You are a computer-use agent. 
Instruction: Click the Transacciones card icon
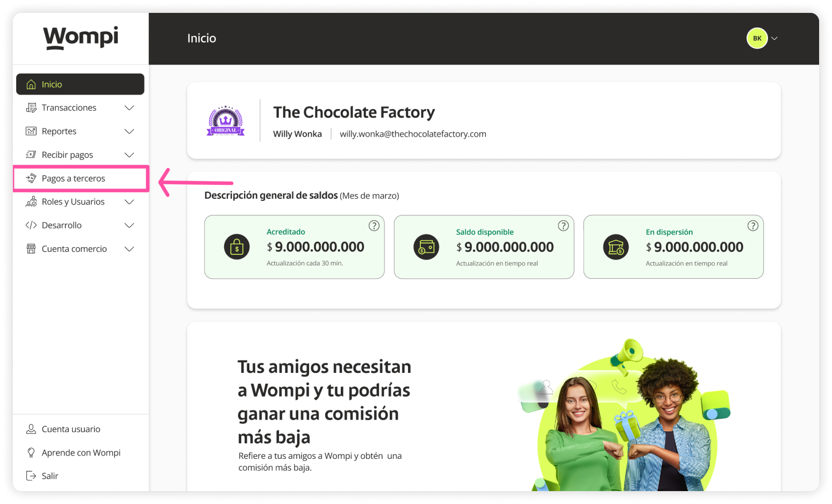tap(32, 107)
